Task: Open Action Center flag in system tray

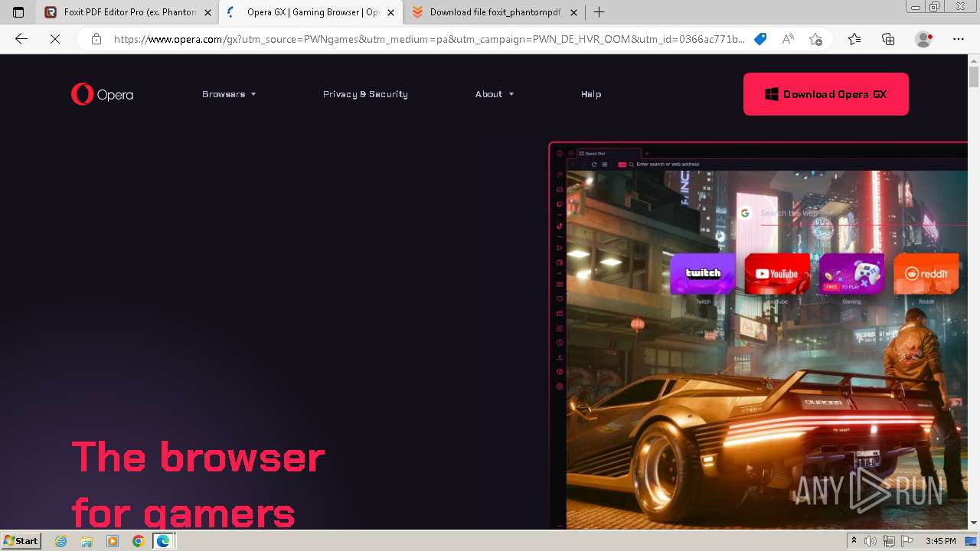Action: [907, 541]
